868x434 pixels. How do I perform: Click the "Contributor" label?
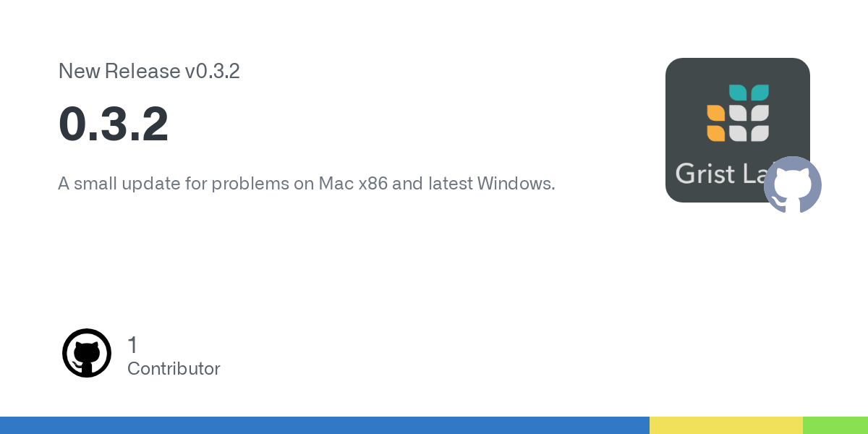pos(174,369)
